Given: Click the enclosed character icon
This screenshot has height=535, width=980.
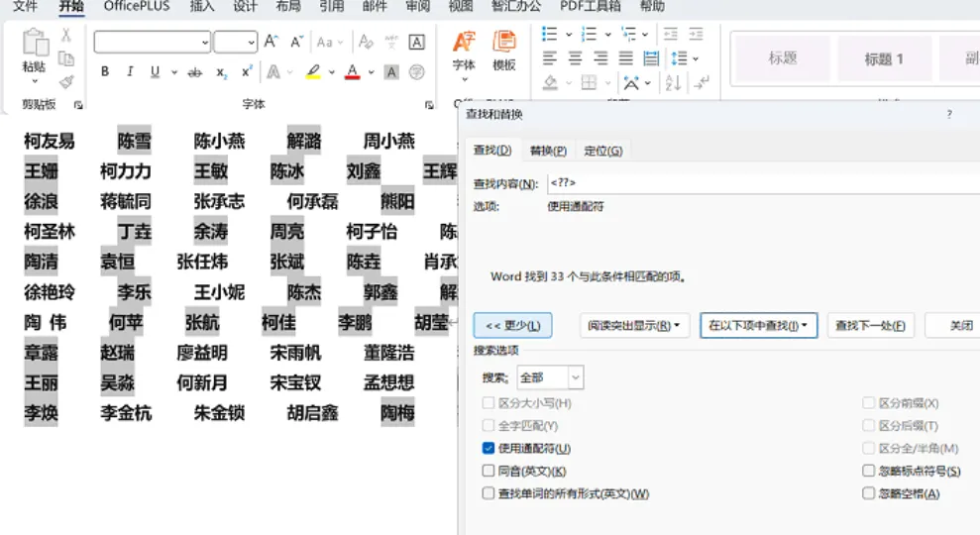Looking at the screenshot, I should click(x=416, y=72).
